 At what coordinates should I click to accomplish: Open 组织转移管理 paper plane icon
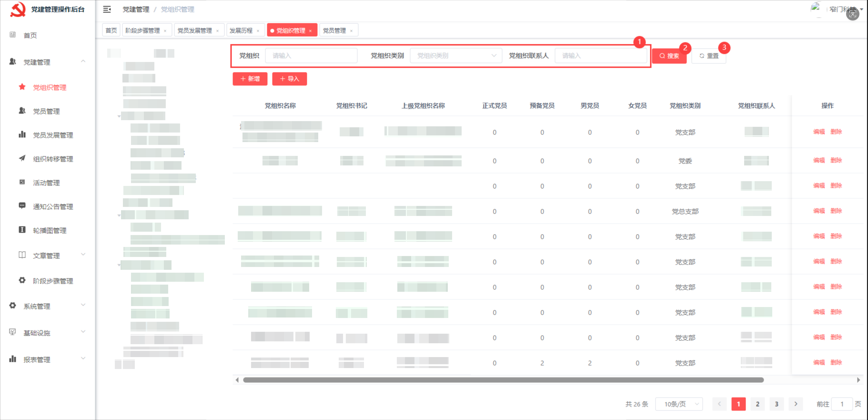coord(22,158)
